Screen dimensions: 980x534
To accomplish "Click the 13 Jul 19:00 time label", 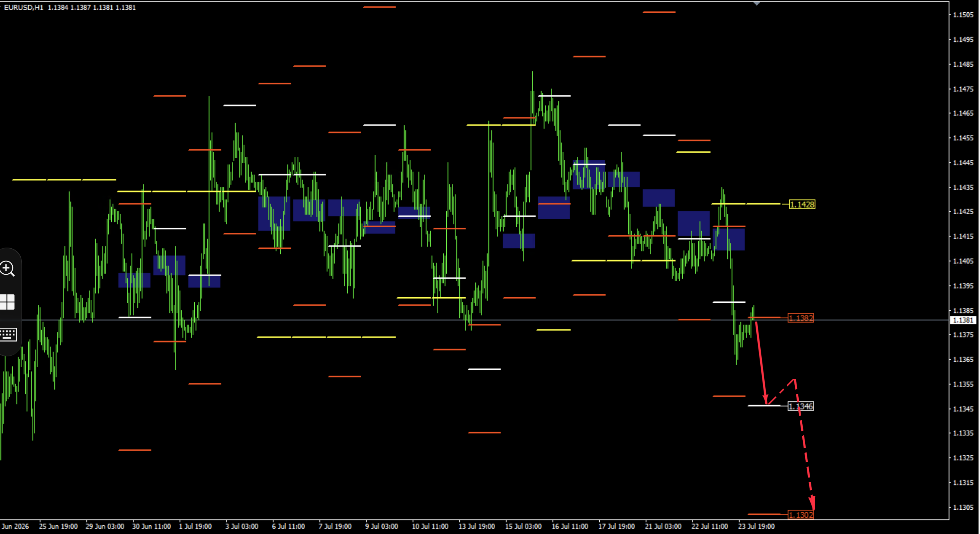I will (x=477, y=526).
